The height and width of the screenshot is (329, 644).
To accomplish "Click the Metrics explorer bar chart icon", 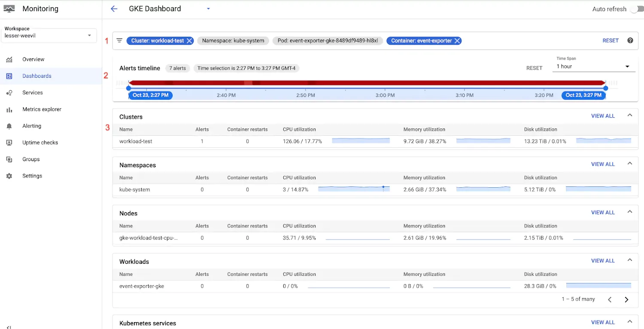I will [9, 110].
